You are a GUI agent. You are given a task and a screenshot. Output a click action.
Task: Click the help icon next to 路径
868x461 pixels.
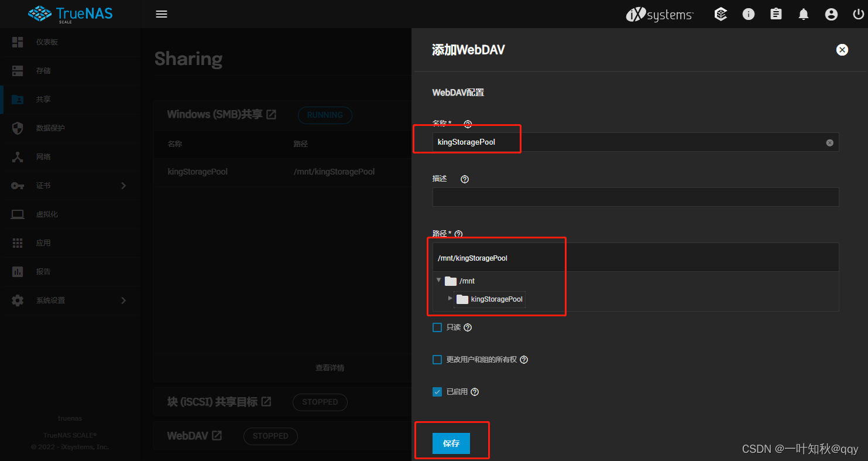click(x=458, y=234)
